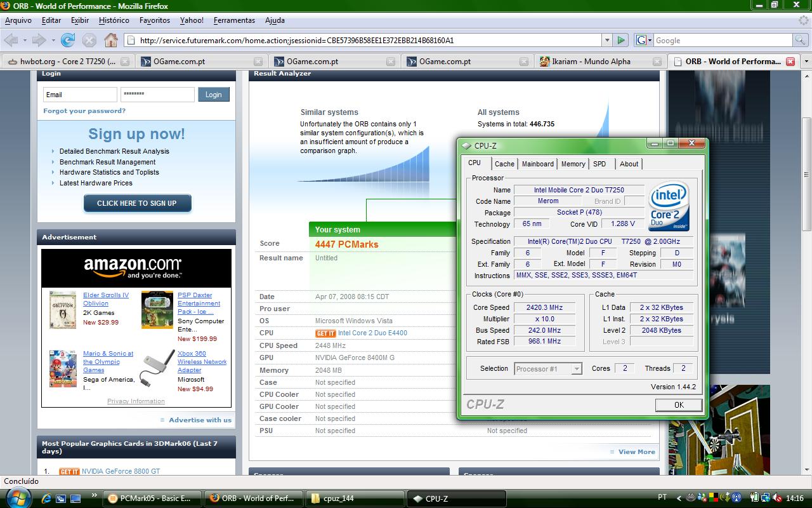Image resolution: width=812 pixels, height=508 pixels.
Task: Open the About tab in CPU-Z
Action: coord(629,164)
